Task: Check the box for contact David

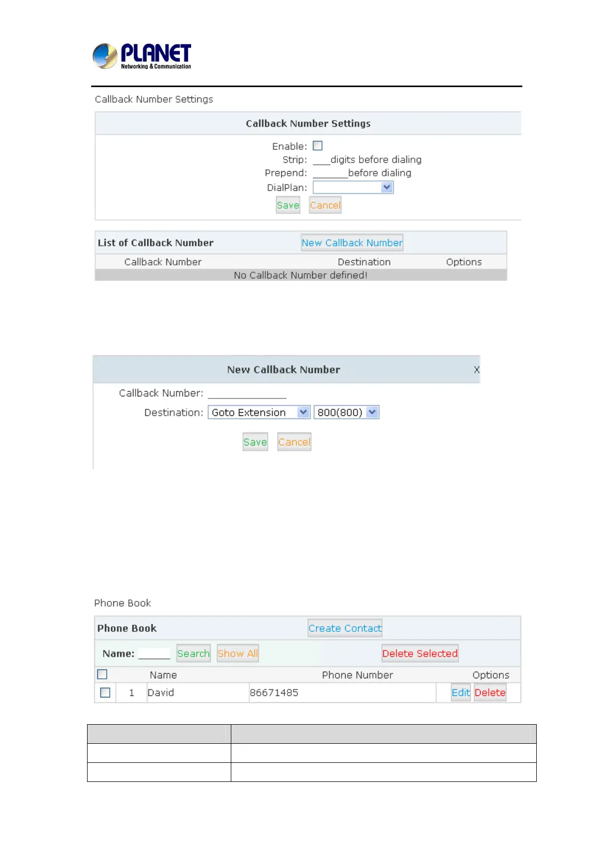Action: (105, 692)
